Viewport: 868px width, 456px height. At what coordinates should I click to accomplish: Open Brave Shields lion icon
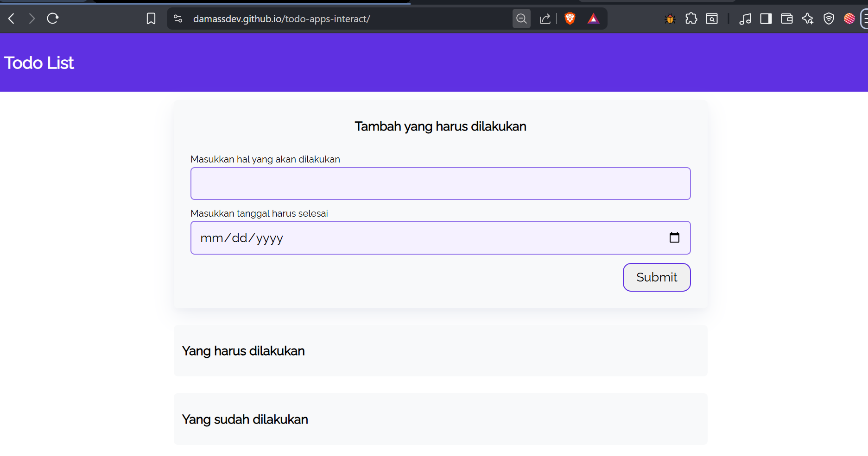pos(570,19)
